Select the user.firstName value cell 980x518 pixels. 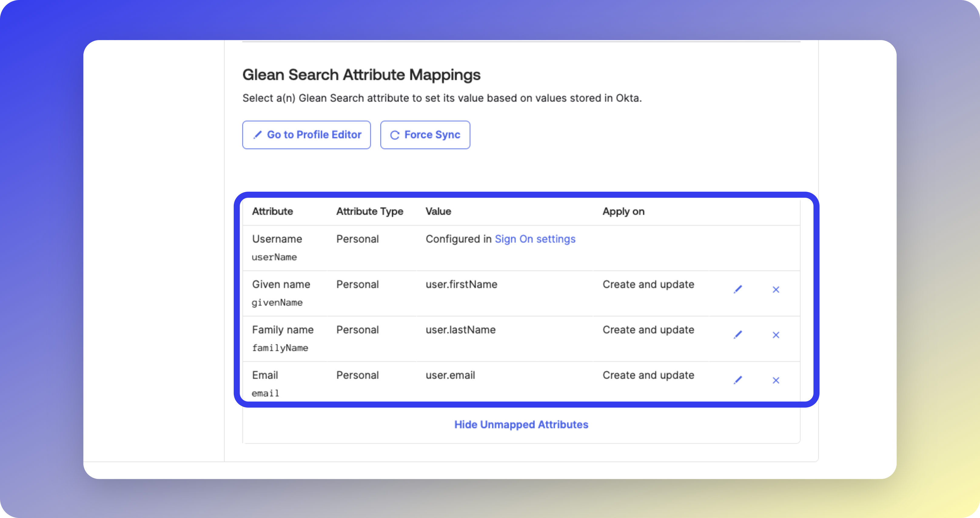[461, 284]
